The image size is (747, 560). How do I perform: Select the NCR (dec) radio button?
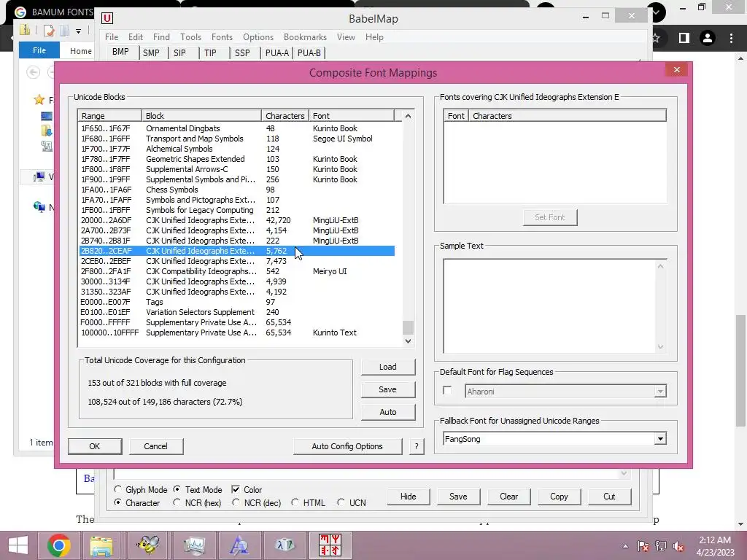tap(236, 502)
